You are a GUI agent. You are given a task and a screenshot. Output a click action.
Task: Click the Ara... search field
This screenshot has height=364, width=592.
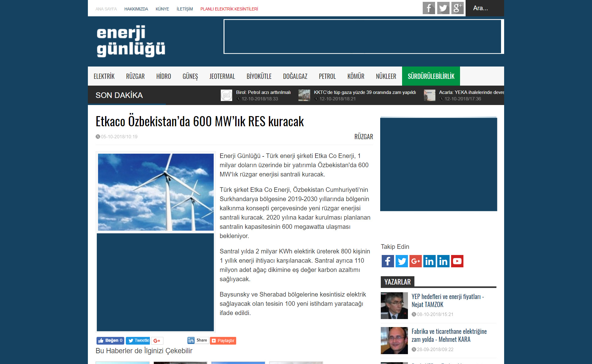[x=484, y=8]
